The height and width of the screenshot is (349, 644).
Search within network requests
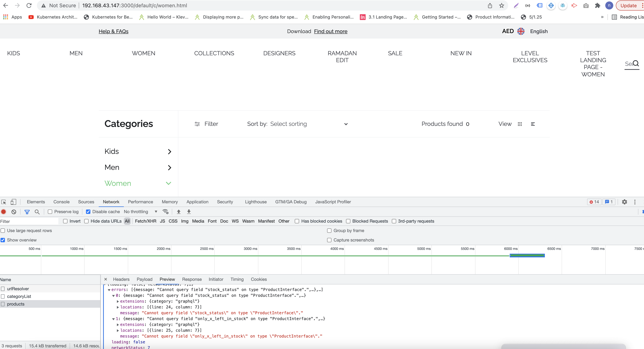click(37, 212)
